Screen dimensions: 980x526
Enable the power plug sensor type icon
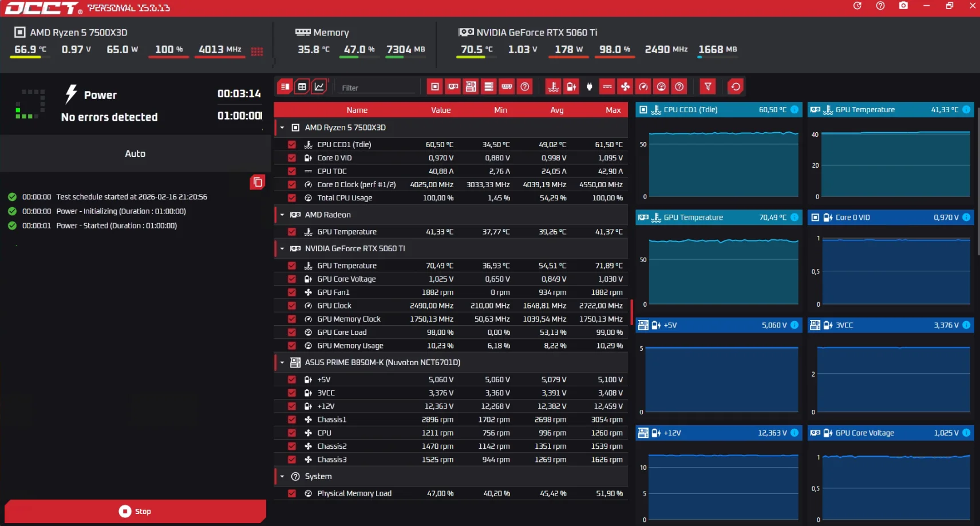[589, 86]
